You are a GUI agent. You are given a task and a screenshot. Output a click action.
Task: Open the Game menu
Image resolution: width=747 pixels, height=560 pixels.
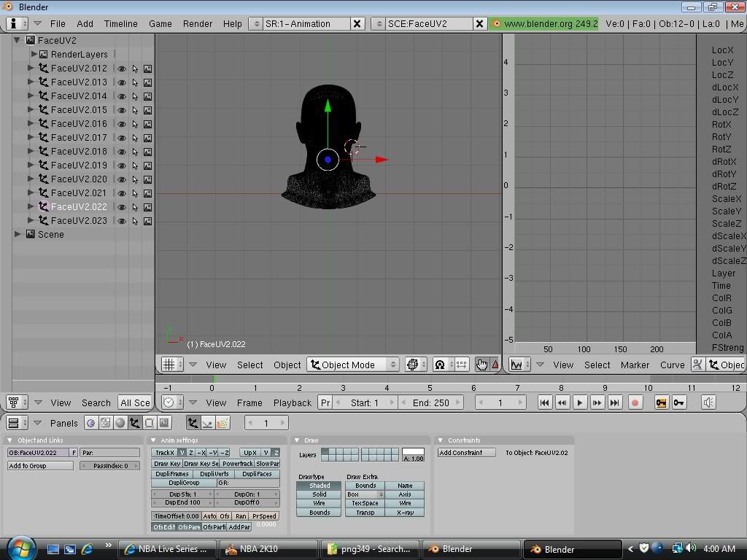[x=160, y=24]
